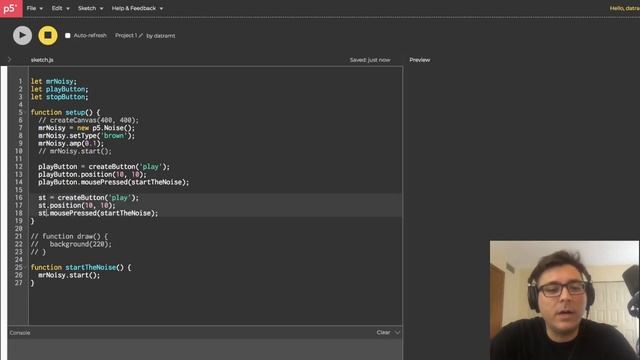Click the setType('brown') line
Viewport: 640px width, 360px height.
tap(87, 136)
